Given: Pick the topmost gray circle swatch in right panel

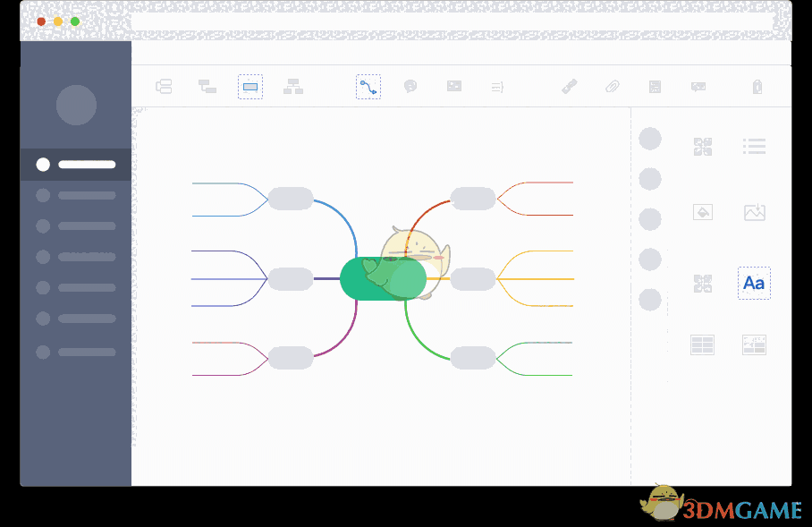Looking at the screenshot, I should pos(650,139).
